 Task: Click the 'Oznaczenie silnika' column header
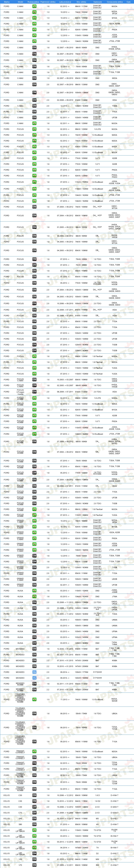(115, 2)
